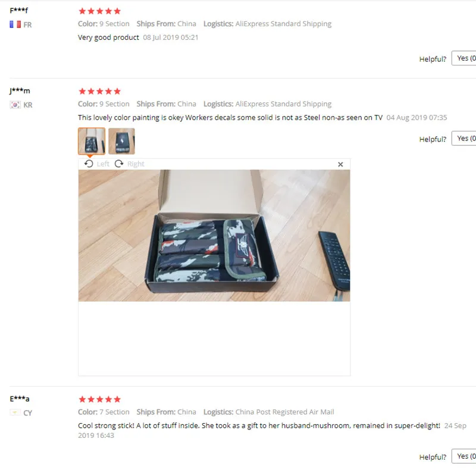Viewport: 476px width, 476px height.
Task: Vote Yes on E***a's review
Action: tap(464, 456)
